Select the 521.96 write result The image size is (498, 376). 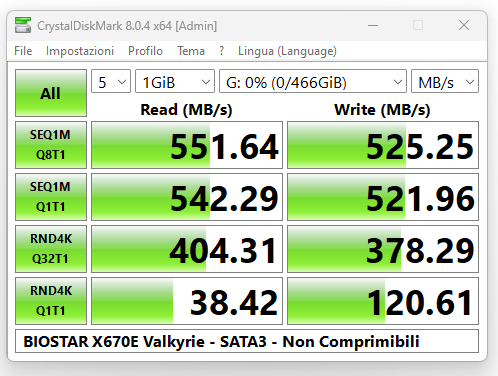tap(383, 197)
